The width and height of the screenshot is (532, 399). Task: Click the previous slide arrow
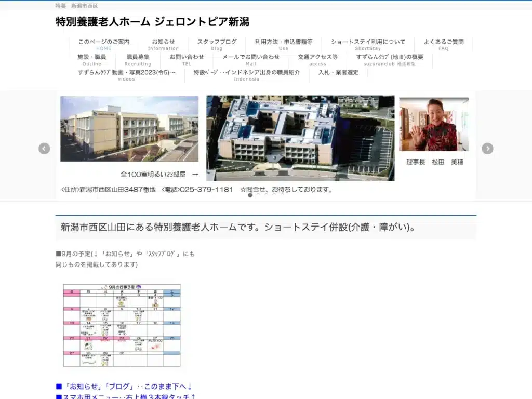pos(44,149)
